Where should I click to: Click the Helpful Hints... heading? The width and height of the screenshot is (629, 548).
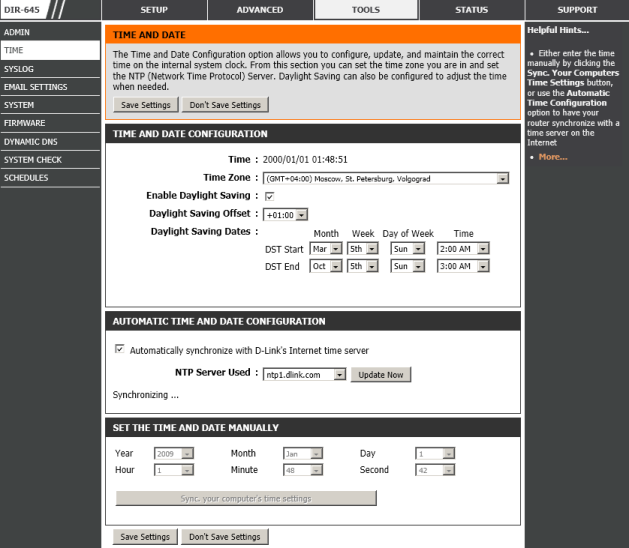click(x=558, y=30)
